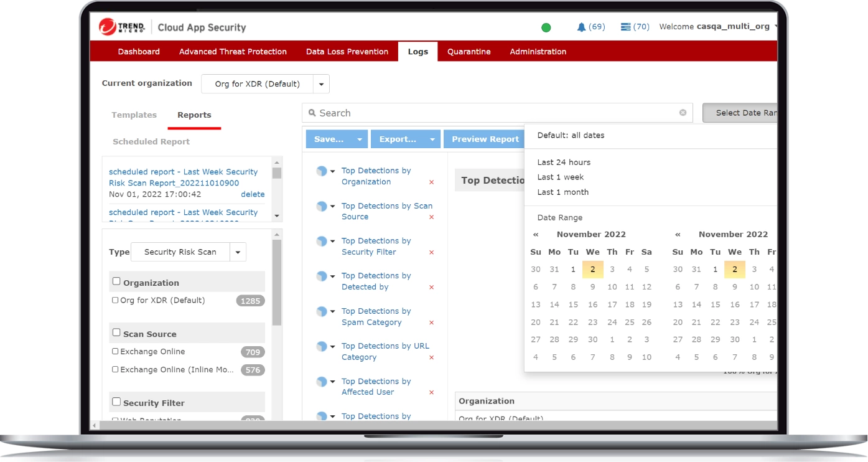Click the Trend Micro logo
The image size is (868, 462).
point(122,27)
